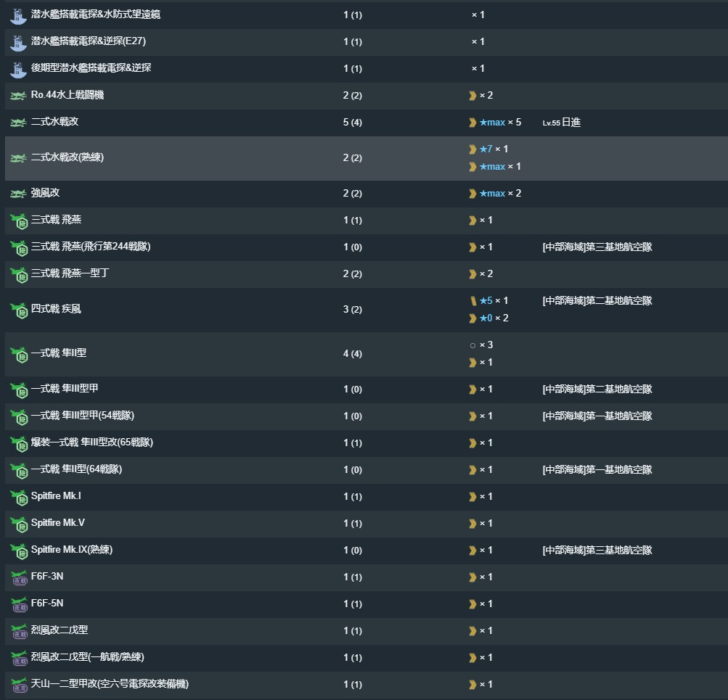Click the ★7 improvement label for 二式水戦改(熟練)

(486, 149)
